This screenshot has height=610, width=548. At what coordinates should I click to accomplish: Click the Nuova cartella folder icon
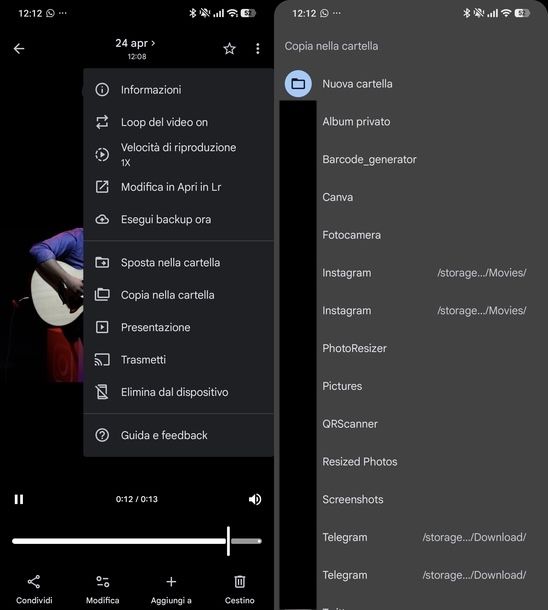pyautogui.click(x=298, y=84)
